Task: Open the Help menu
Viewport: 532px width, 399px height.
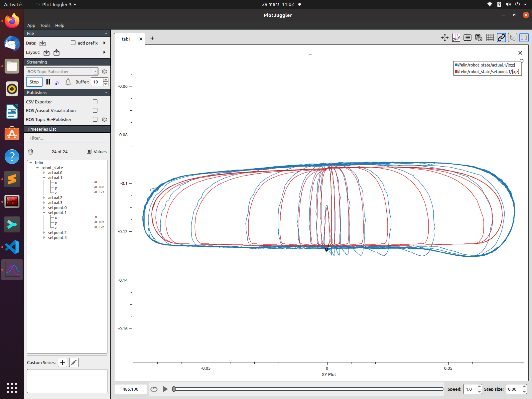Action: pyautogui.click(x=60, y=25)
